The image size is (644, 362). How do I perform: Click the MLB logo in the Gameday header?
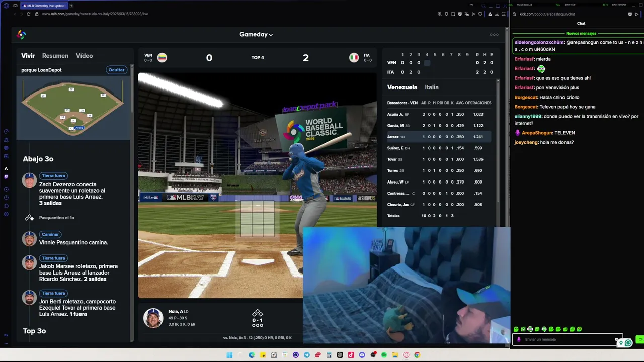click(x=21, y=34)
